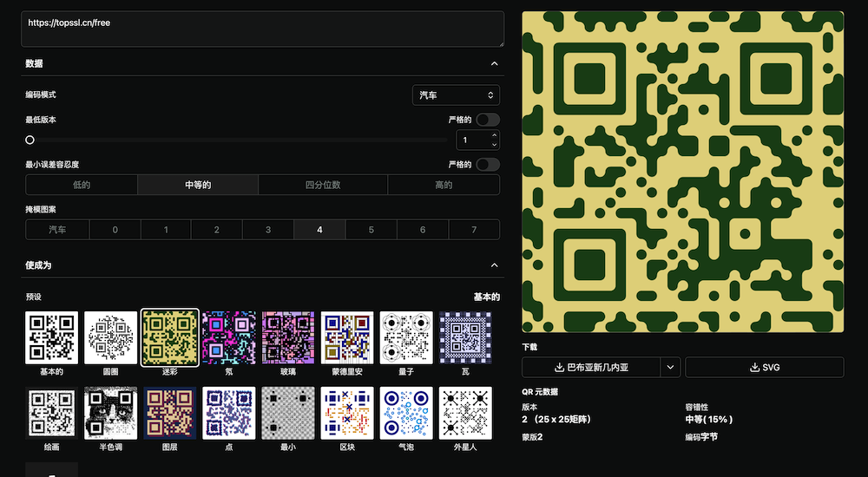Apply the 图层 layers preset
868x477 pixels.
(x=170, y=413)
